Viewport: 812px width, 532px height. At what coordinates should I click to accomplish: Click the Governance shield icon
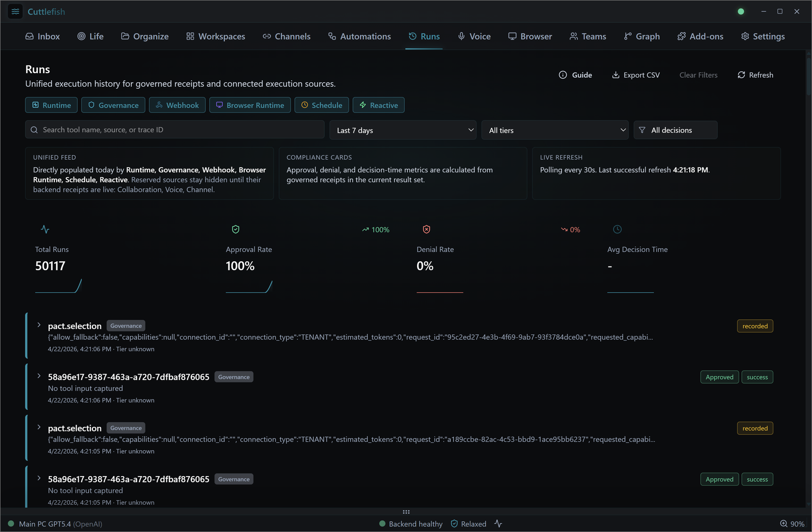pos(92,105)
